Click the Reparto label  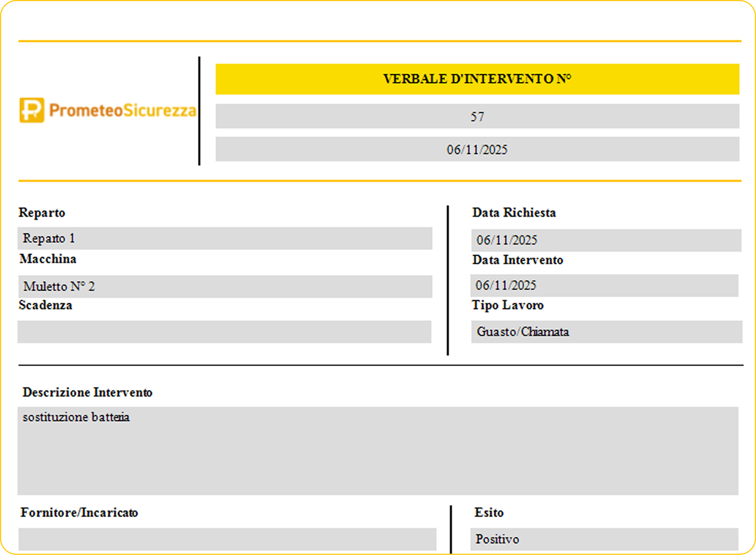42,213
